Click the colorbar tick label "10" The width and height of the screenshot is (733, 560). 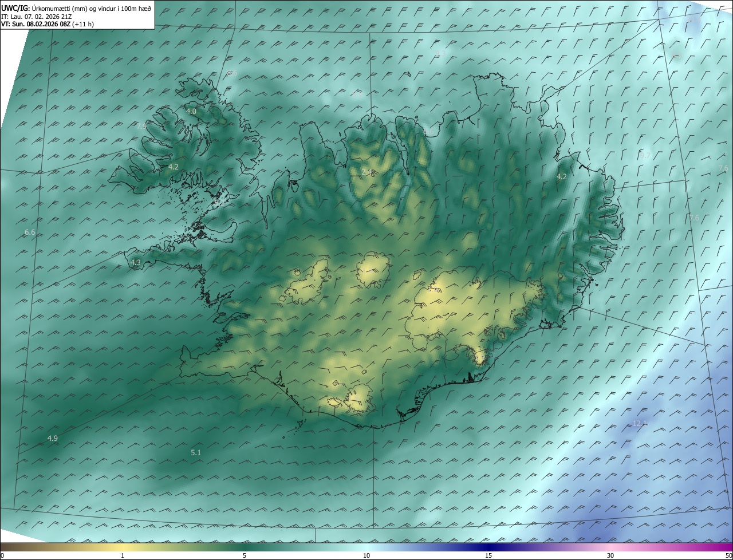[x=366, y=555]
